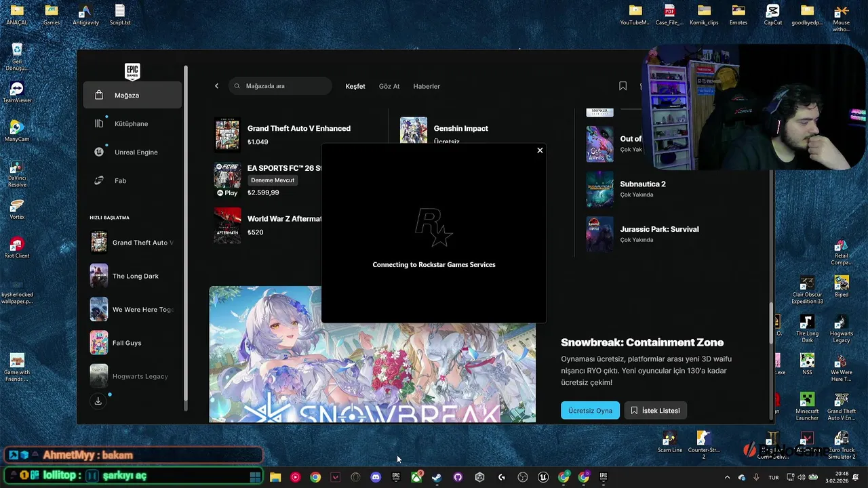Click the GTA V Enhanced cover thumbnail
This screenshot has height=488, width=868.
pos(227,134)
